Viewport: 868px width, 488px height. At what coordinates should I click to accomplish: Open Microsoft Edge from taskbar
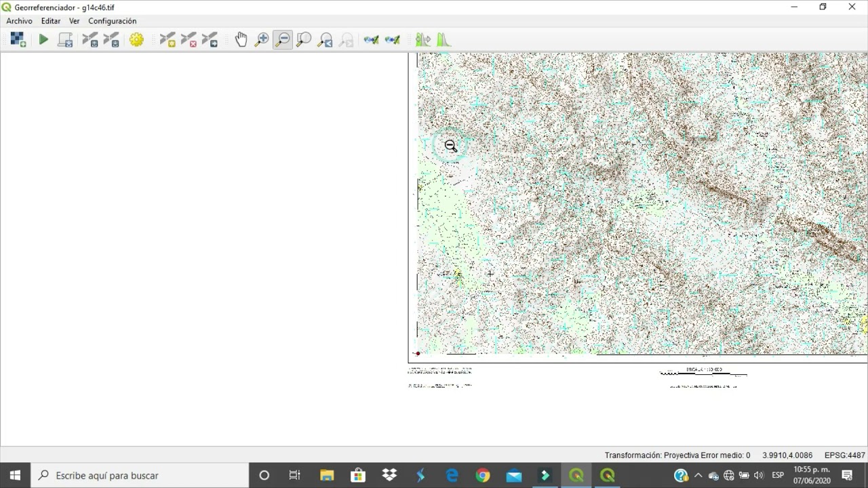click(452, 475)
